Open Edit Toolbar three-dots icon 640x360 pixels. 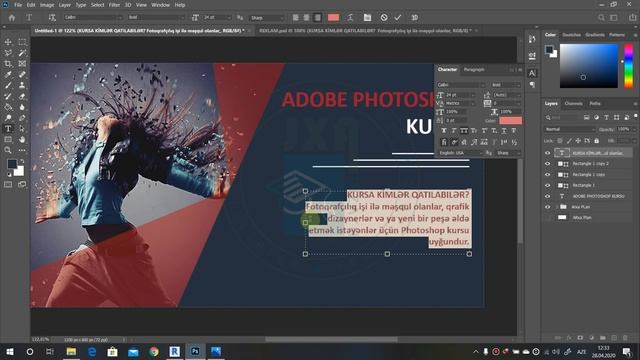pyautogui.click(x=22, y=150)
